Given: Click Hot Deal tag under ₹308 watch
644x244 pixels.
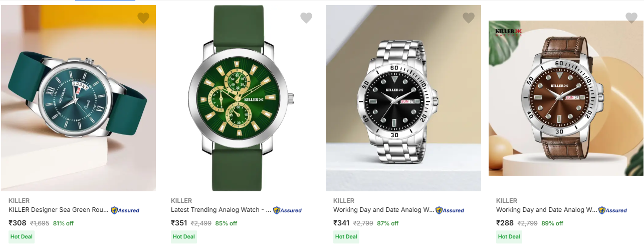Looking at the screenshot, I should 22,236.
